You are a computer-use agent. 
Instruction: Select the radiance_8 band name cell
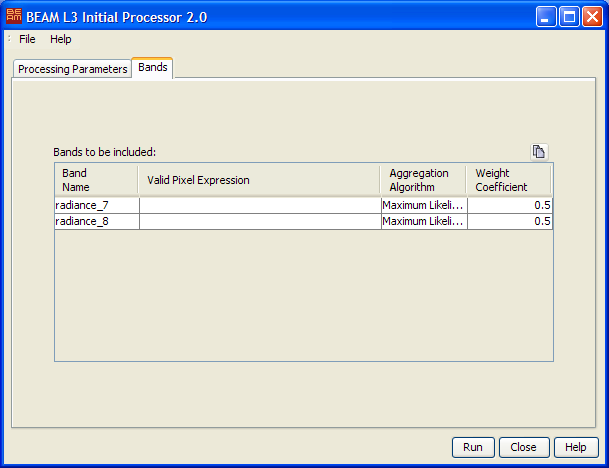(x=96, y=221)
